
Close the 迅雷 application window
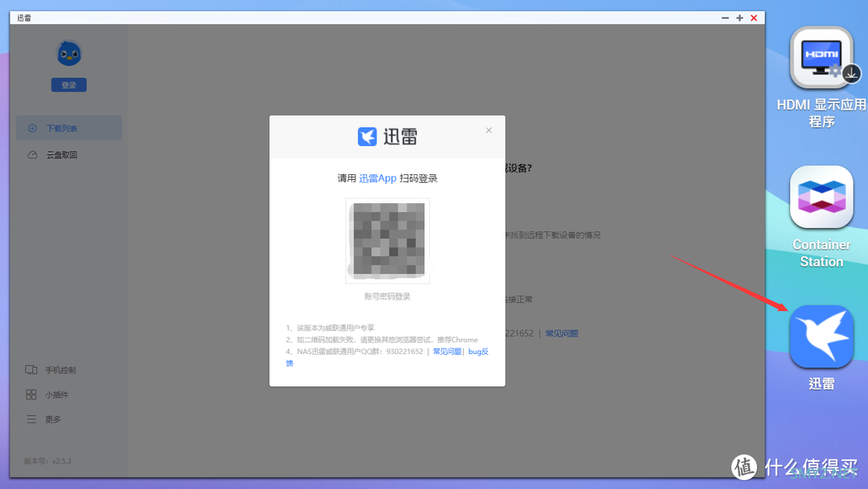754,18
